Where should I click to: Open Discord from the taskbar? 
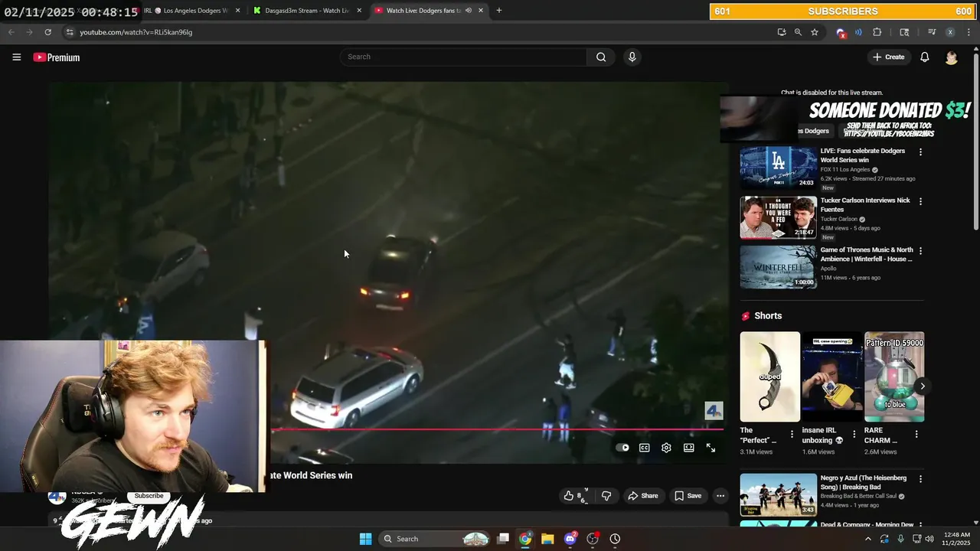pos(570,539)
